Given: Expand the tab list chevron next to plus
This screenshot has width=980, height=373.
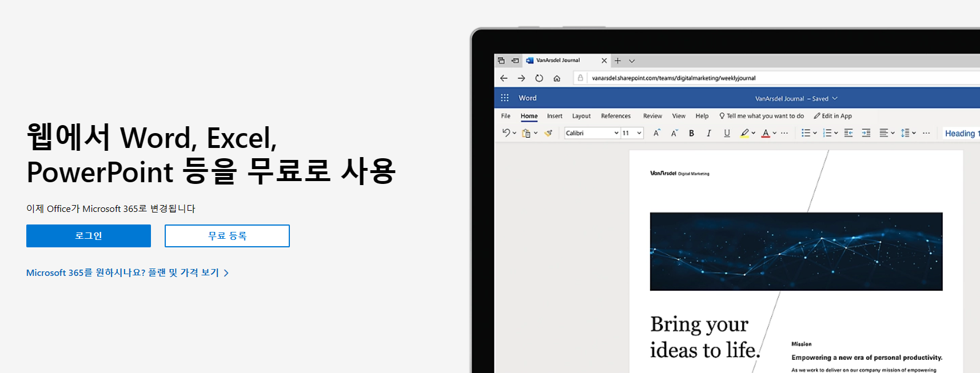Looking at the screenshot, I should click(632, 61).
